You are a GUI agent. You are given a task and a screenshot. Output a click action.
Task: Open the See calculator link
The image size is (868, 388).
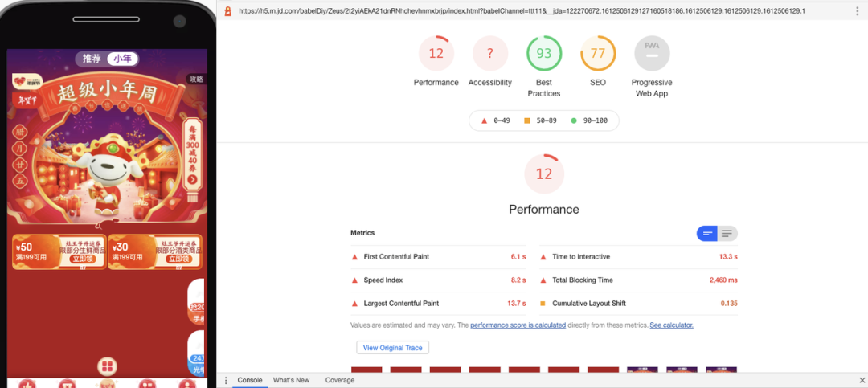671,325
